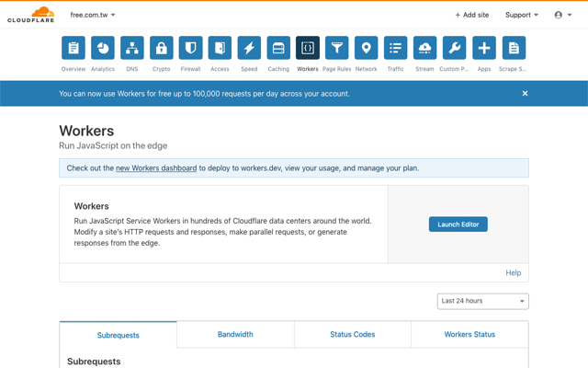Switch to the Workers Status tab
588x368 pixels.
pyautogui.click(x=469, y=334)
